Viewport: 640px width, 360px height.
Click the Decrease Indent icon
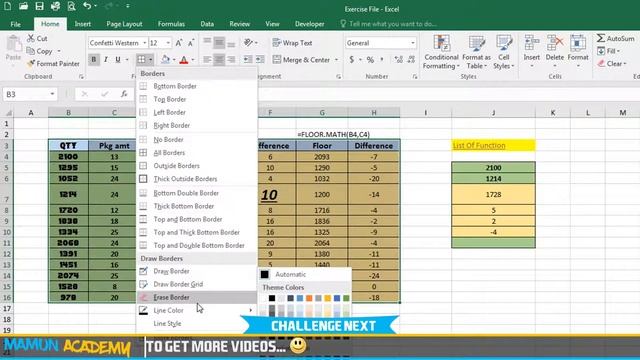(x=248, y=60)
